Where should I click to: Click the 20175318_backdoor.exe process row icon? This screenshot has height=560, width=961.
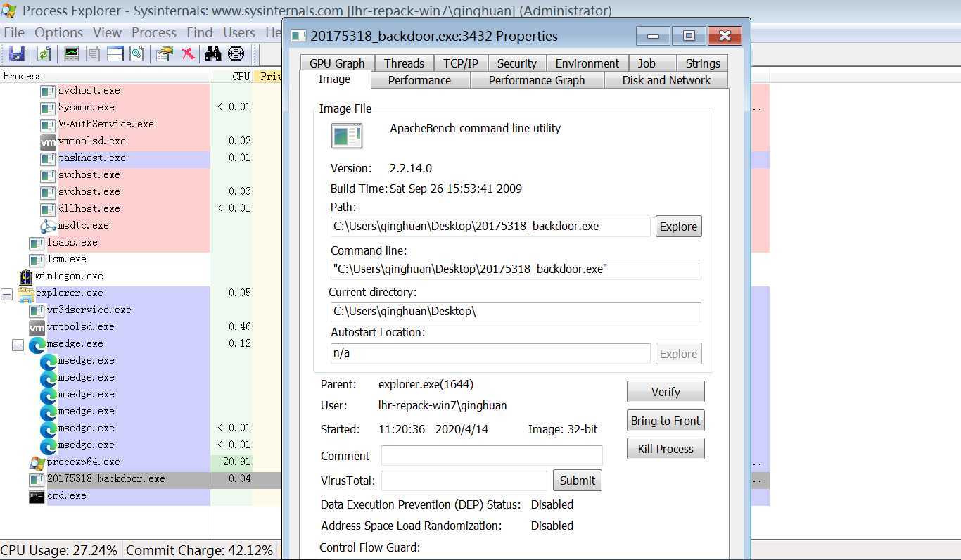click(37, 479)
